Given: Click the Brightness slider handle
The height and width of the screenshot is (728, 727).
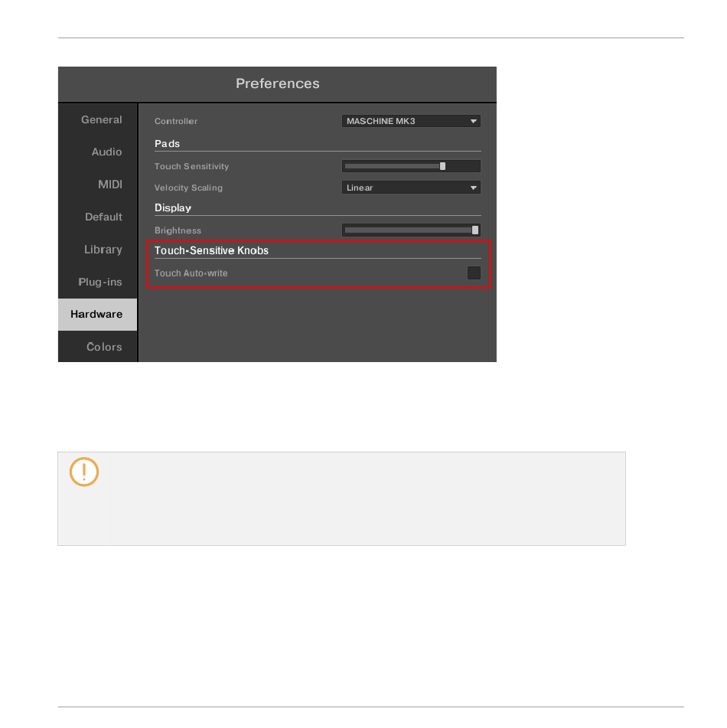Looking at the screenshot, I should [475, 230].
